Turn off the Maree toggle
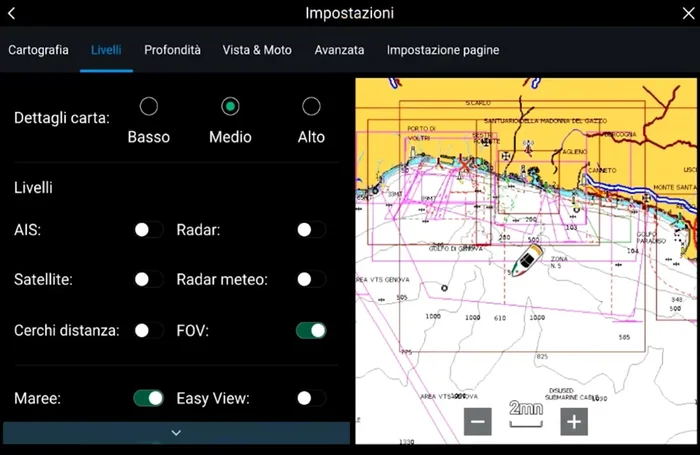 149,398
